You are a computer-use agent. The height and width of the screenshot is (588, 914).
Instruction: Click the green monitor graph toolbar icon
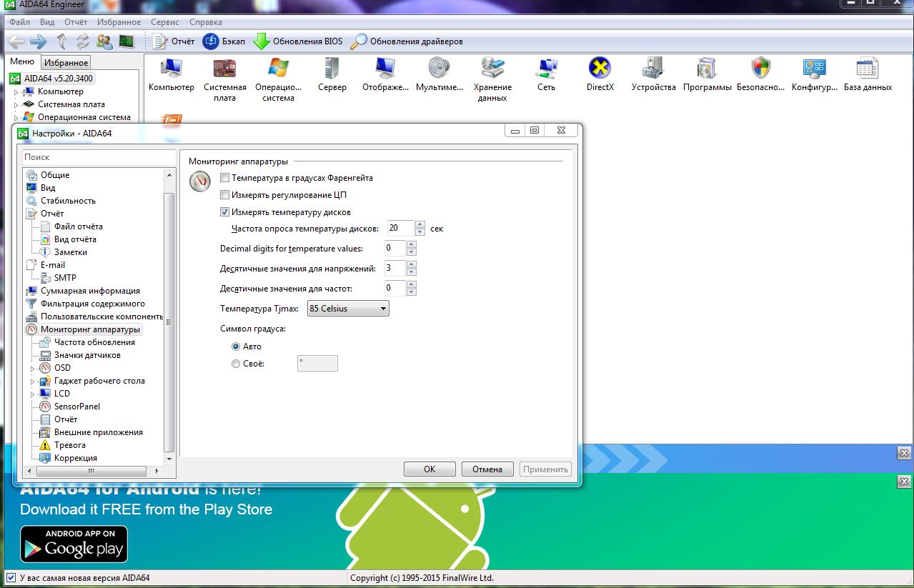(x=126, y=41)
